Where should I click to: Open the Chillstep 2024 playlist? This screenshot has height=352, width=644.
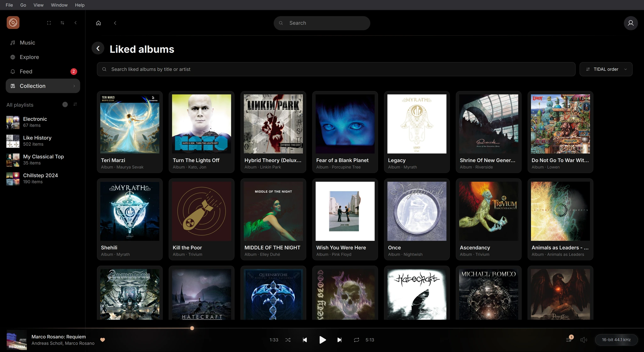pyautogui.click(x=43, y=179)
